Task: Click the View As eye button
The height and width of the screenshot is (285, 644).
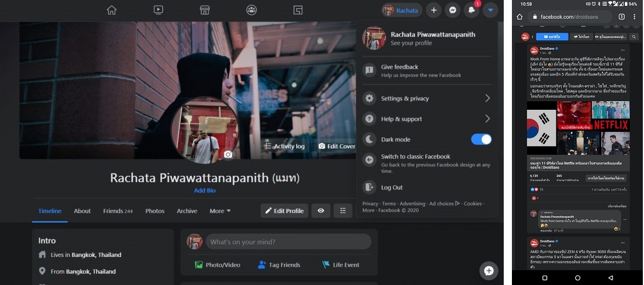Action: pyautogui.click(x=321, y=211)
